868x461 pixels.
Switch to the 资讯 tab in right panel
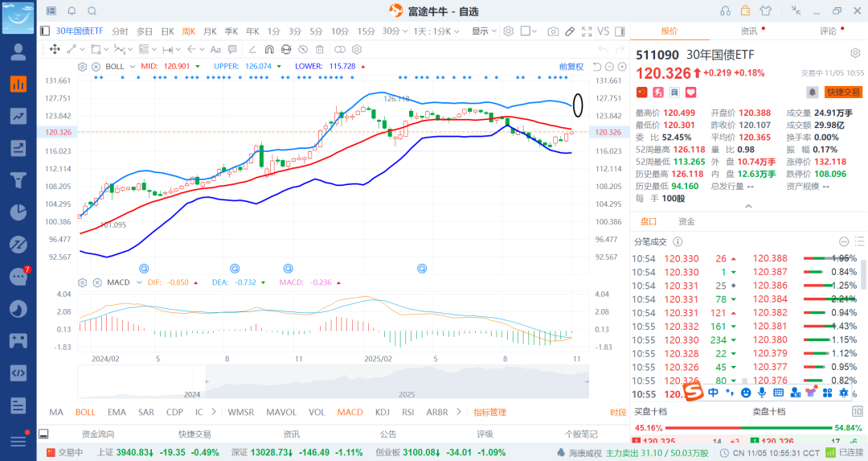749,31
